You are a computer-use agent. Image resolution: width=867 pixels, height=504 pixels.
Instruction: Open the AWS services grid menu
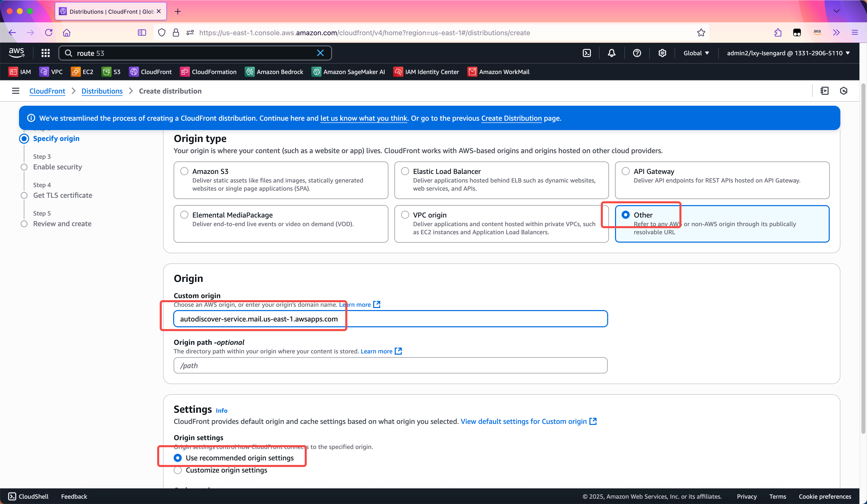45,53
